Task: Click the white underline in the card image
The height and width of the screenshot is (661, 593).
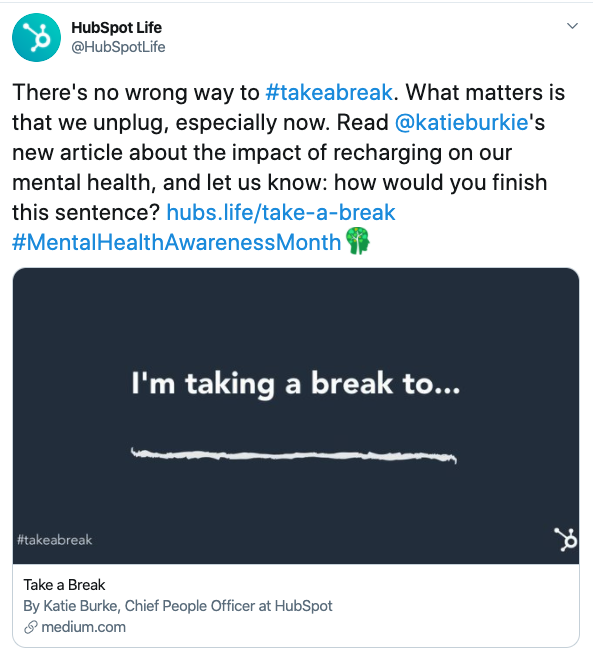Action: pyautogui.click(x=294, y=456)
